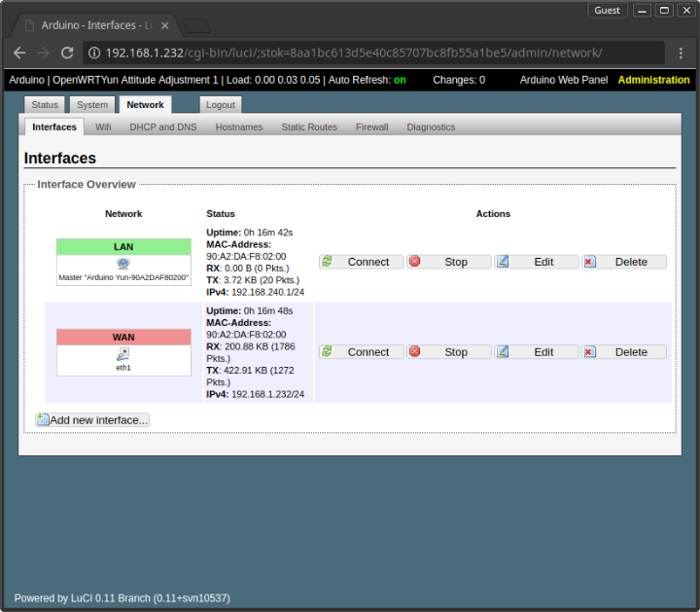Image resolution: width=700 pixels, height=612 pixels.
Task: Select the Interfaces sub-tab
Action: [x=54, y=126]
